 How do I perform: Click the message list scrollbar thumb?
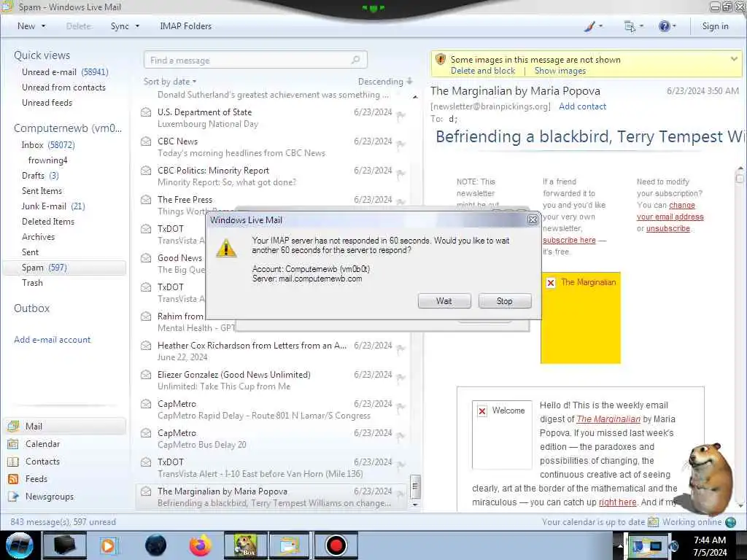click(x=415, y=486)
